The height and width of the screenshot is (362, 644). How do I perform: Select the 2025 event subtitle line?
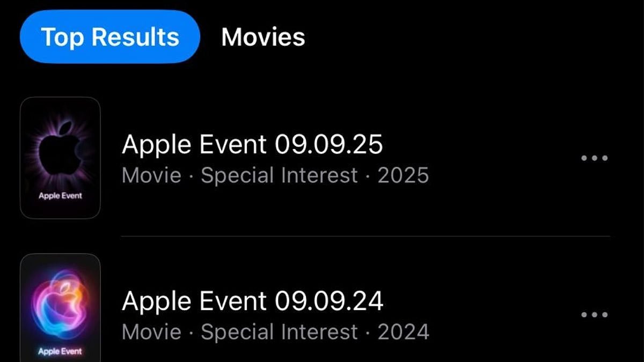275,176
